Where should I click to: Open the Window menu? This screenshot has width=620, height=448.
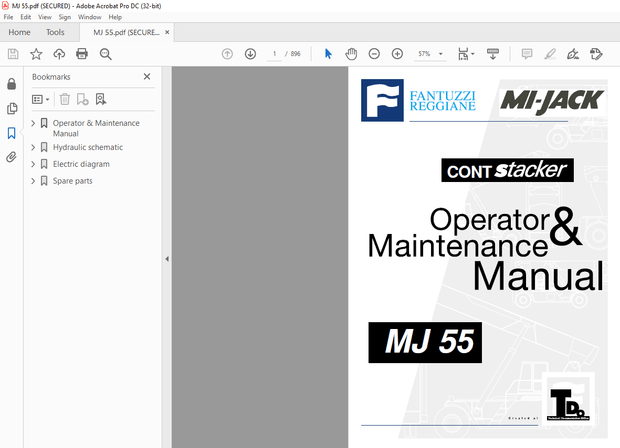coord(90,17)
